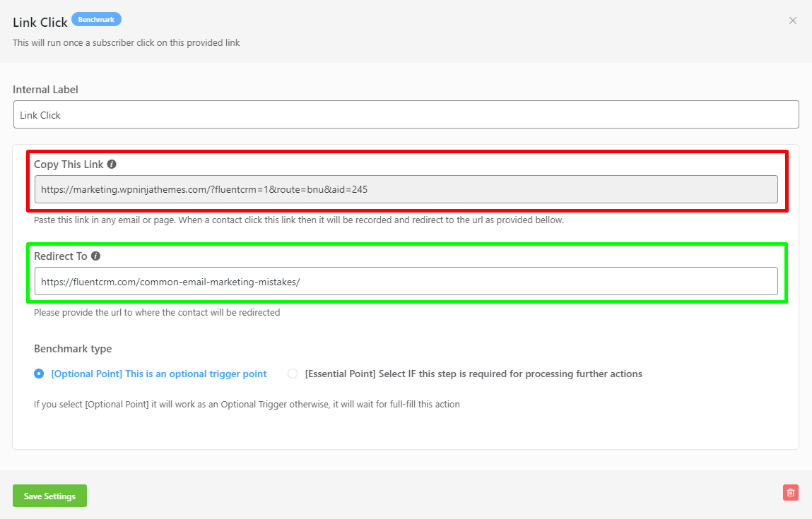This screenshot has height=519, width=812.
Task: Click the trash icon in bottom right corner
Action: pos(790,492)
